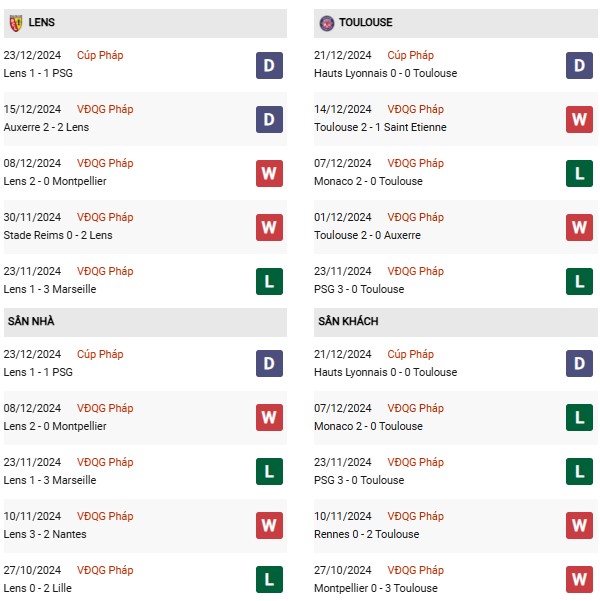Open the Cúp Pháp link dated 21/12/2024 under the TOULOUSE header

pos(410,55)
